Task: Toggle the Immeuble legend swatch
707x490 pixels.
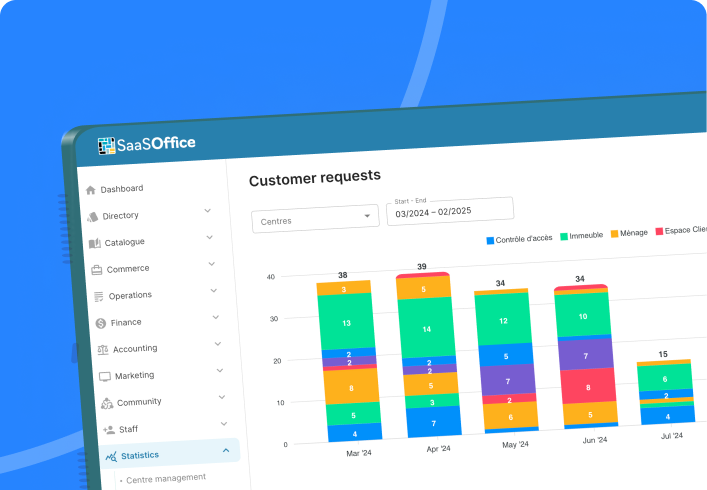Action: click(x=564, y=237)
